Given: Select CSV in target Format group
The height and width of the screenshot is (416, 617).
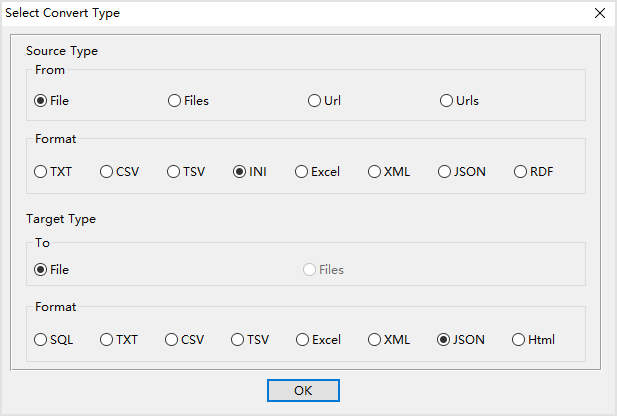Looking at the screenshot, I should tap(172, 339).
